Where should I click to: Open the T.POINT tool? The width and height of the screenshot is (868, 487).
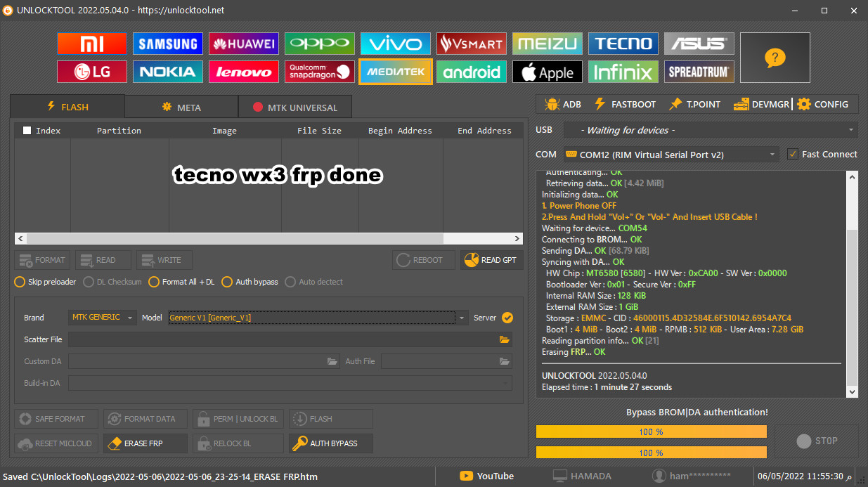[x=694, y=104]
